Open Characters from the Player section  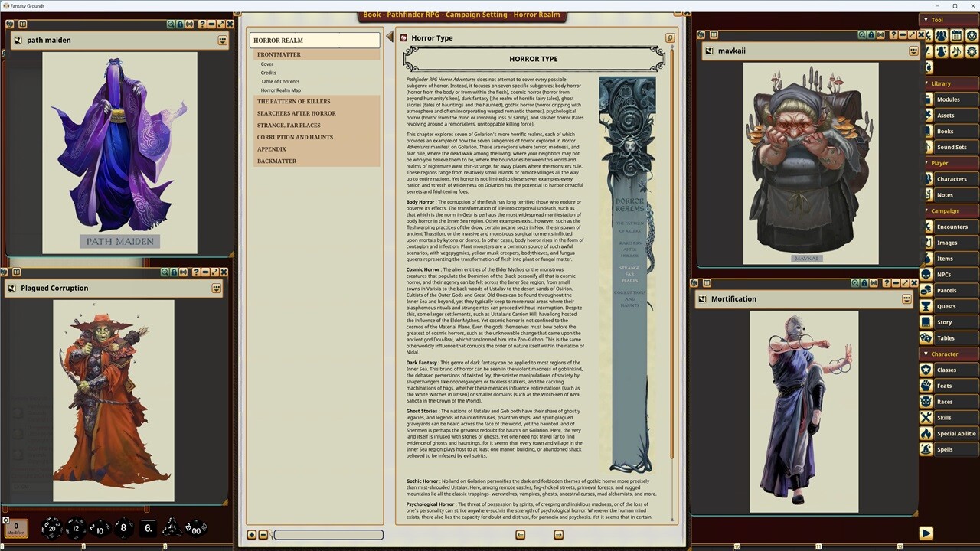click(x=952, y=178)
